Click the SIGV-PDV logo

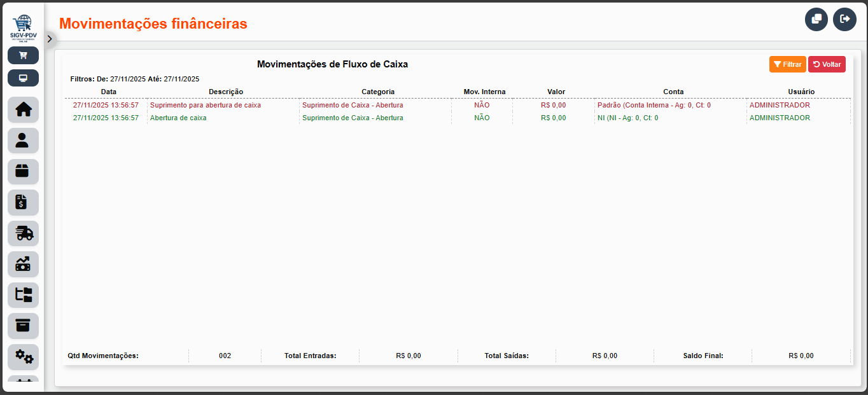(x=23, y=28)
